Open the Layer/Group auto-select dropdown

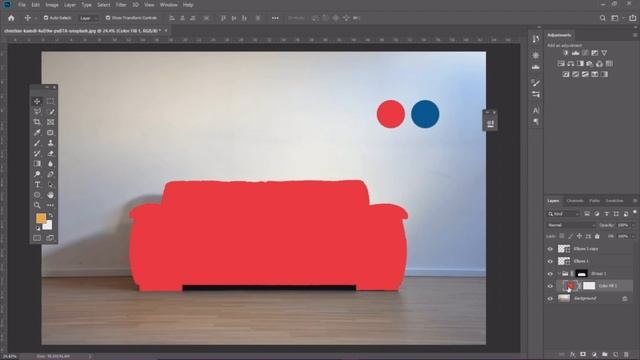coord(89,18)
